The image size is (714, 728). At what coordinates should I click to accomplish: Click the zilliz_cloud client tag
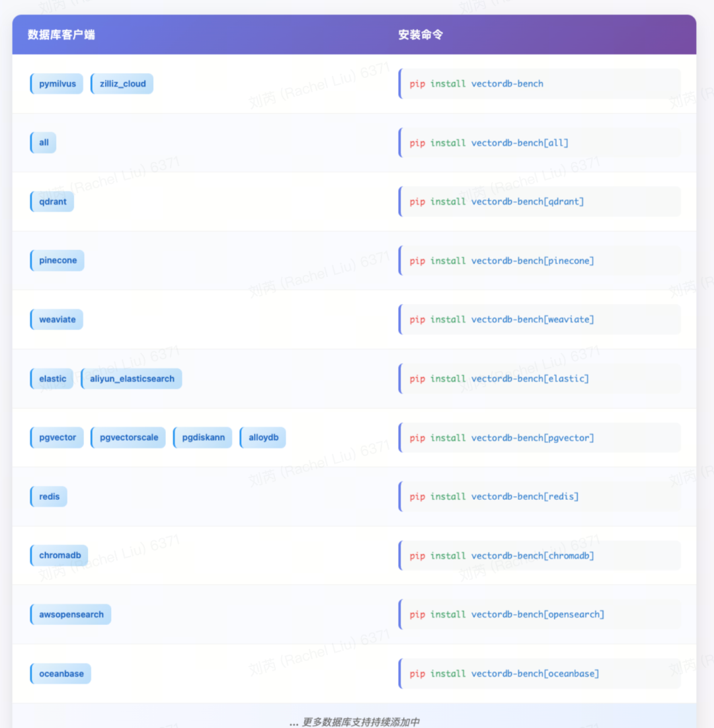122,83
